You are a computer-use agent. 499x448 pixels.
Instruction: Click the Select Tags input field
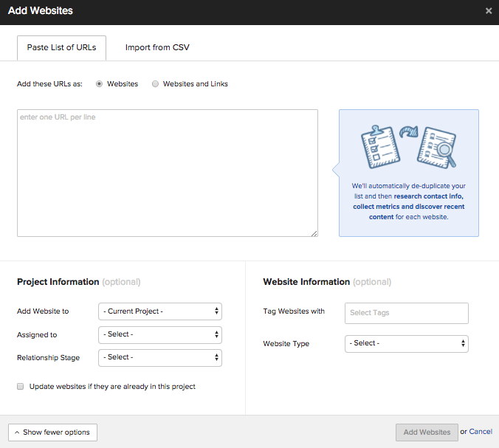click(x=406, y=313)
